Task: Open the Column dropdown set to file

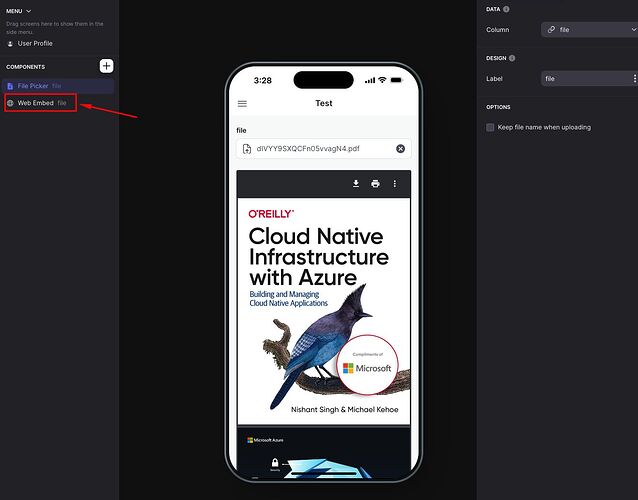Action: tap(589, 29)
